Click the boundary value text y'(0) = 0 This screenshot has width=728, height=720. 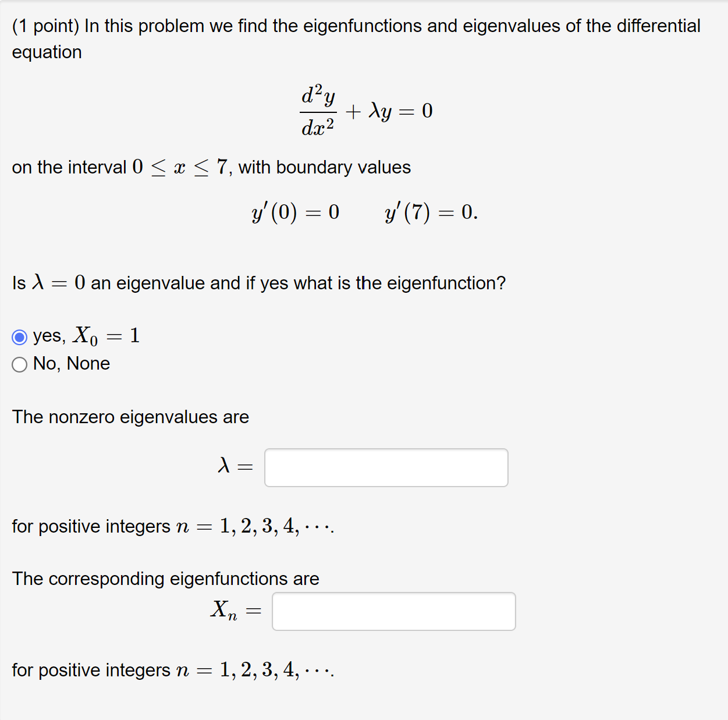(295, 212)
